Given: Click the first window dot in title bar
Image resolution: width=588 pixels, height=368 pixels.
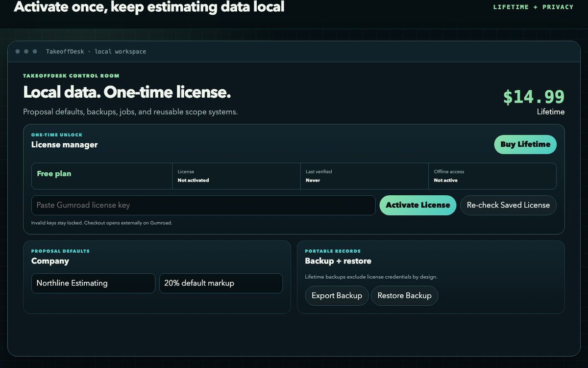Looking at the screenshot, I should pos(18,52).
